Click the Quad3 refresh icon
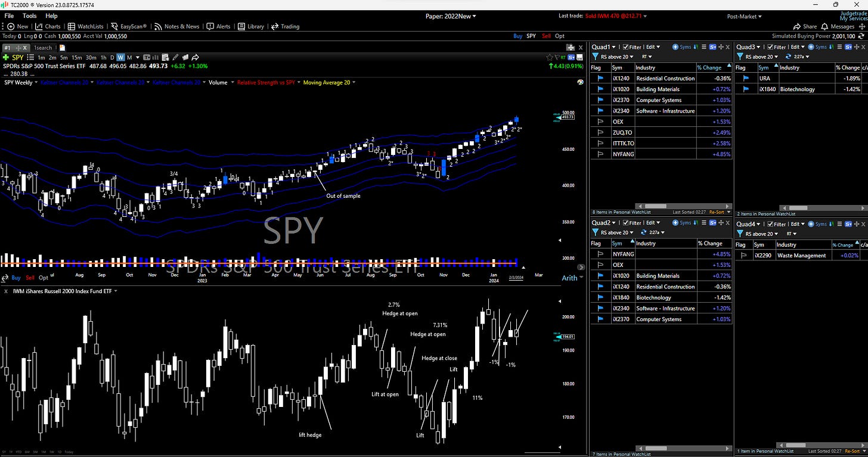This screenshot has width=868, height=457. [788, 57]
